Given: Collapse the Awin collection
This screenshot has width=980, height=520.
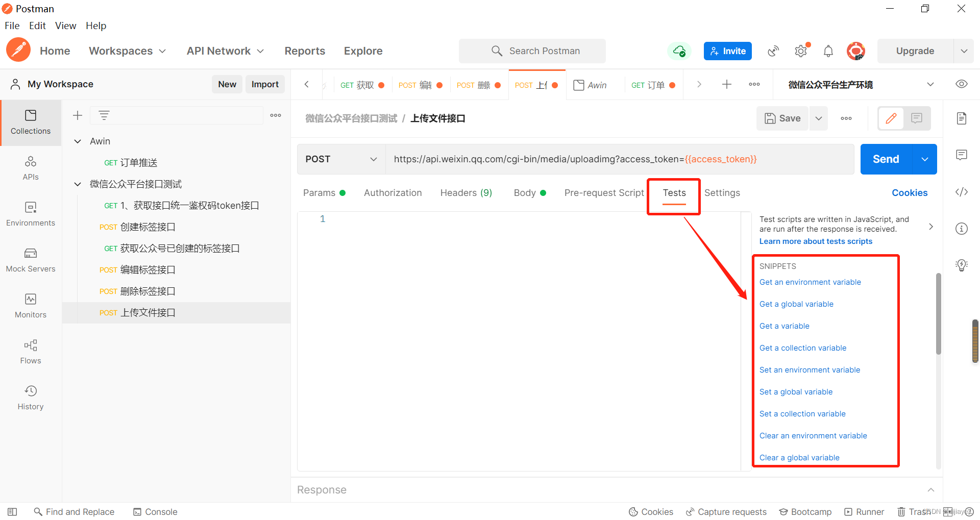Looking at the screenshot, I should (x=78, y=141).
